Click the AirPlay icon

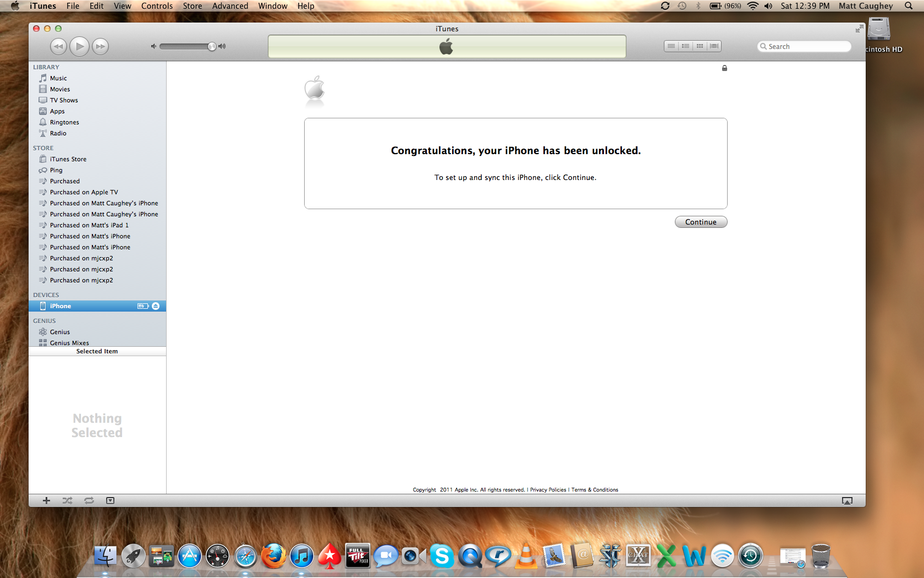point(847,500)
